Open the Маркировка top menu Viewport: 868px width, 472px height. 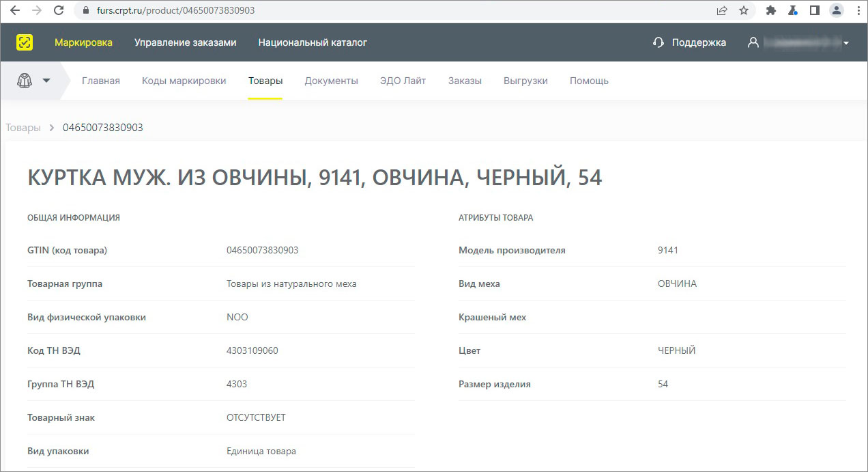(x=83, y=42)
